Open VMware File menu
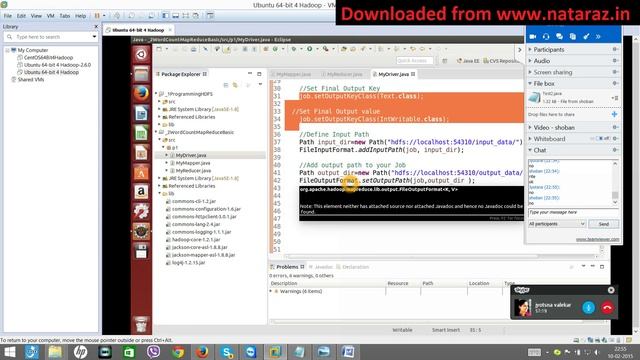This screenshot has width=640, height=360. coord(8,16)
